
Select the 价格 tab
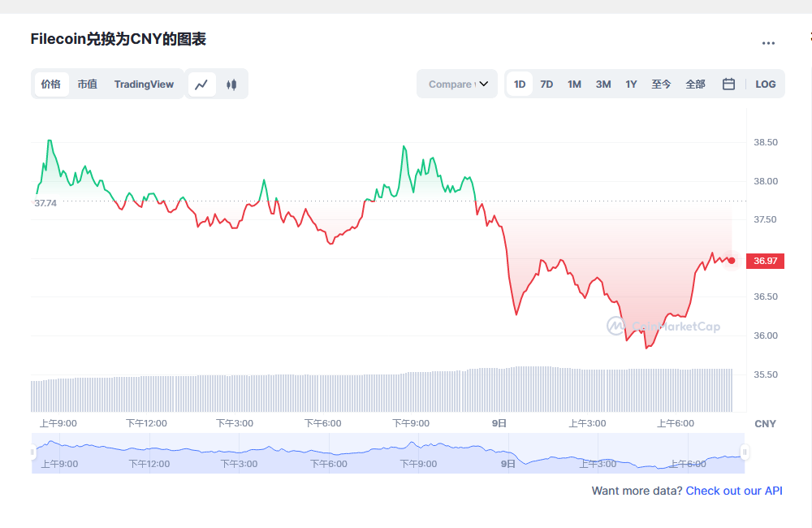pyautogui.click(x=50, y=84)
